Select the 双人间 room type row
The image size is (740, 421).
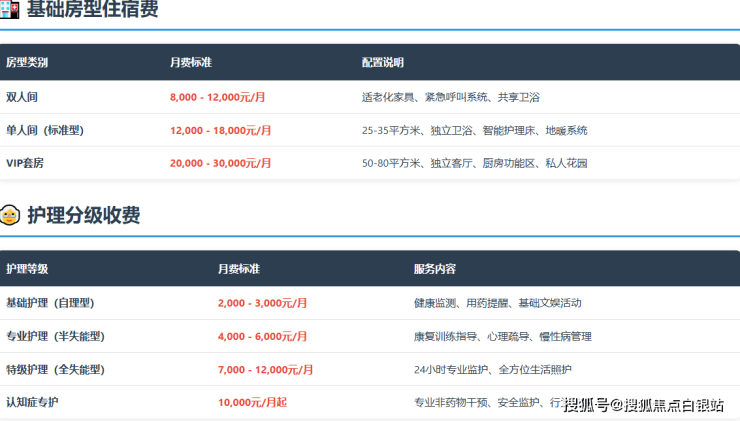pyautogui.click(x=21, y=97)
